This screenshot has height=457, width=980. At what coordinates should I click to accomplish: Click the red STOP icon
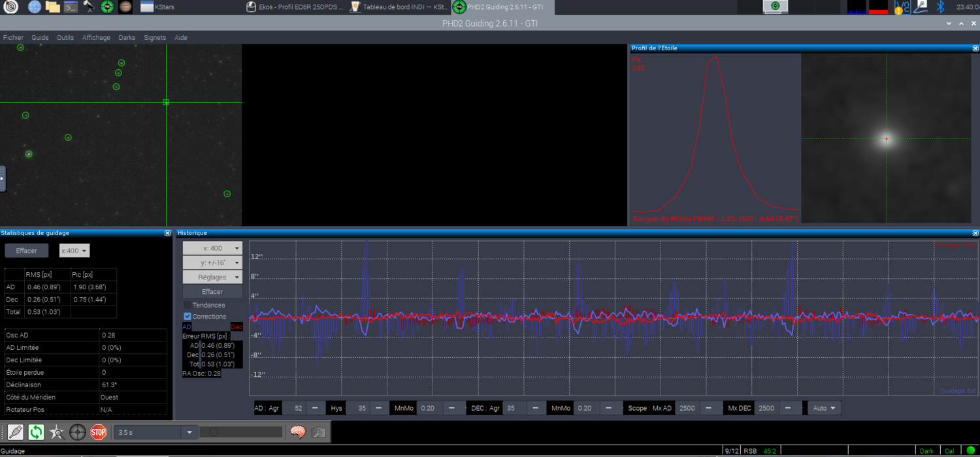pos(99,432)
